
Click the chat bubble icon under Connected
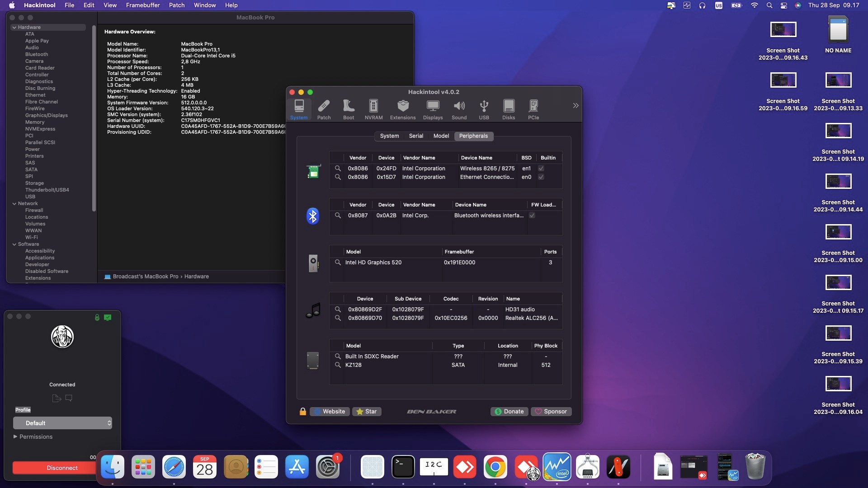pyautogui.click(x=69, y=398)
